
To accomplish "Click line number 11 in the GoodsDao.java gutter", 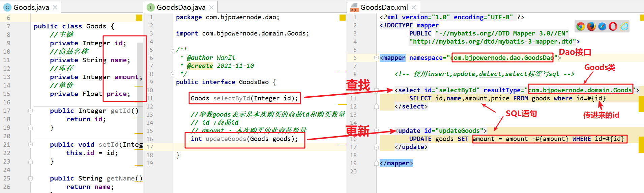I will click(x=150, y=98).
